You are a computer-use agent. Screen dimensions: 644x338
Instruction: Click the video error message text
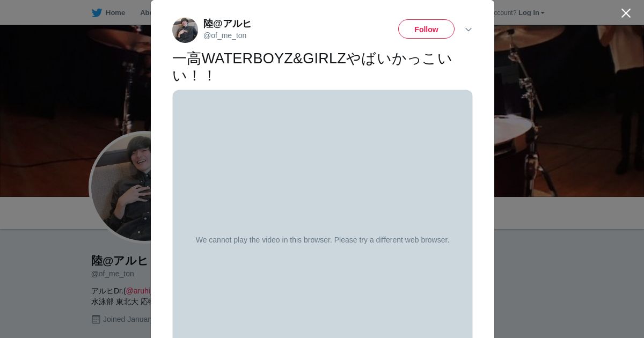pos(322,240)
